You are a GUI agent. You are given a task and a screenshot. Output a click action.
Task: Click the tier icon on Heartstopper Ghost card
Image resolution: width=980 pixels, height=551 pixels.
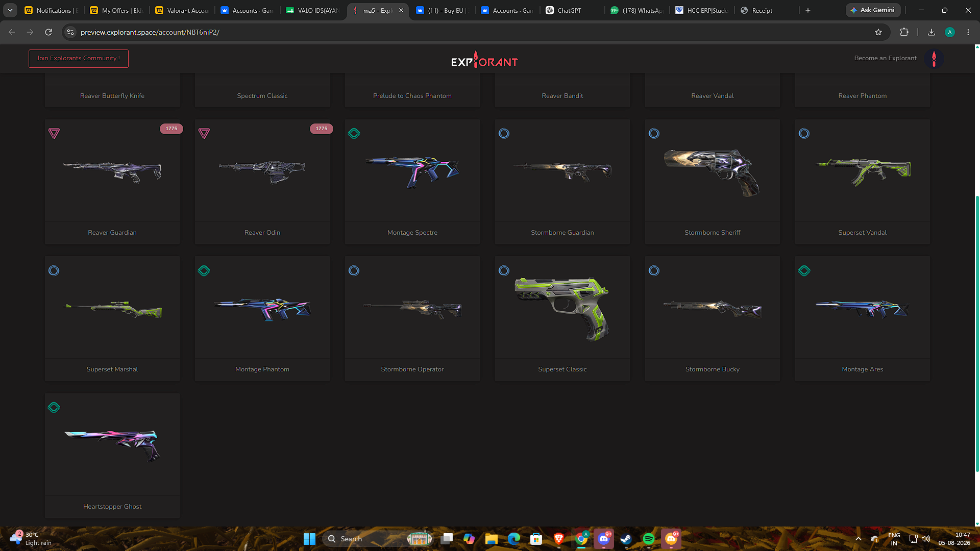pos(54,408)
